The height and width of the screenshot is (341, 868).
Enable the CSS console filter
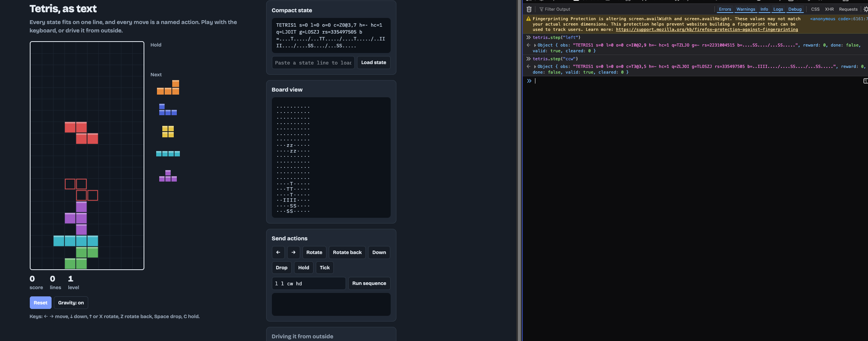(x=815, y=9)
